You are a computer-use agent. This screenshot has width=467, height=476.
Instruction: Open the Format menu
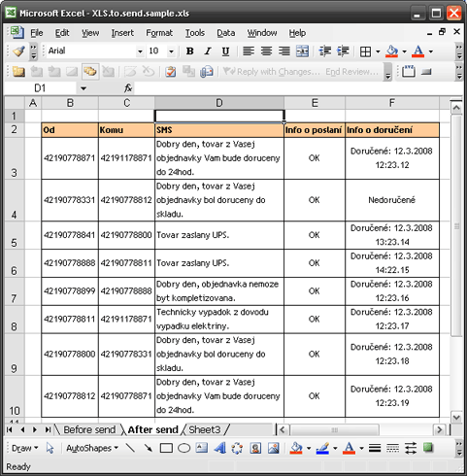tap(159, 33)
